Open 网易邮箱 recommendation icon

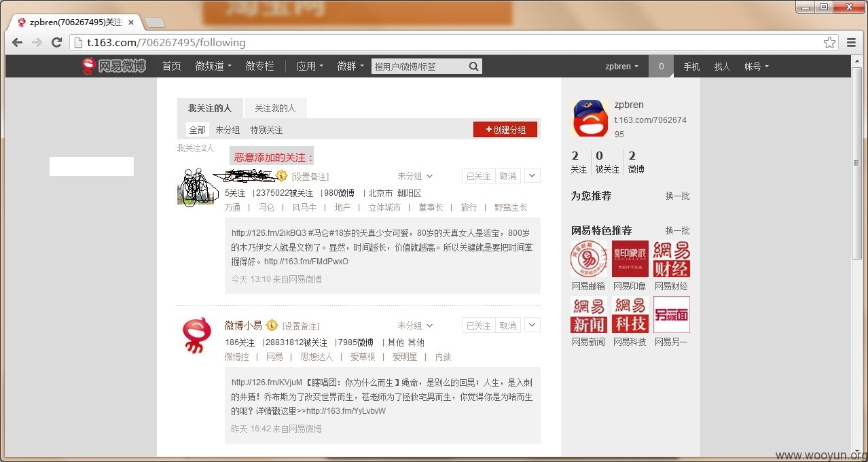tap(588, 259)
